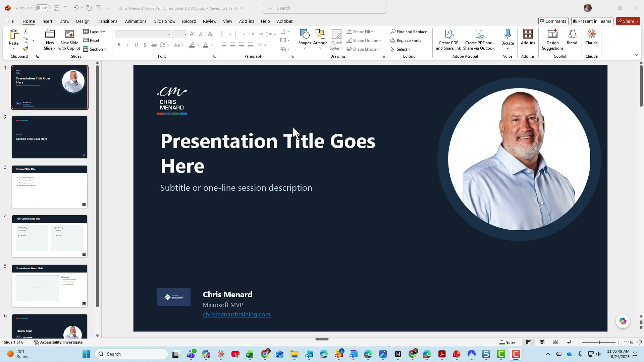Screen dimensions: 644x362
Task: Toggle the Notes pane
Action: click(x=507, y=342)
